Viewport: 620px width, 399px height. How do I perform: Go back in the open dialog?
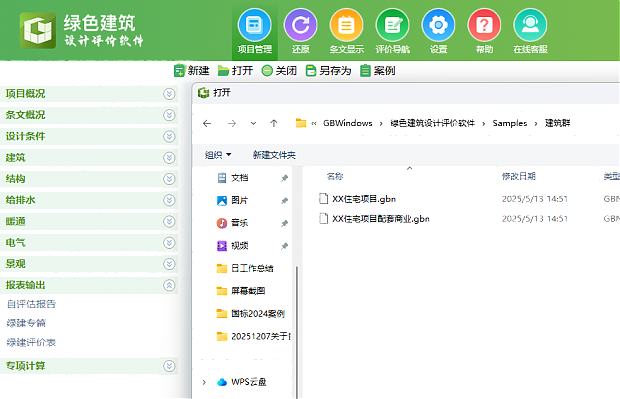(207, 123)
